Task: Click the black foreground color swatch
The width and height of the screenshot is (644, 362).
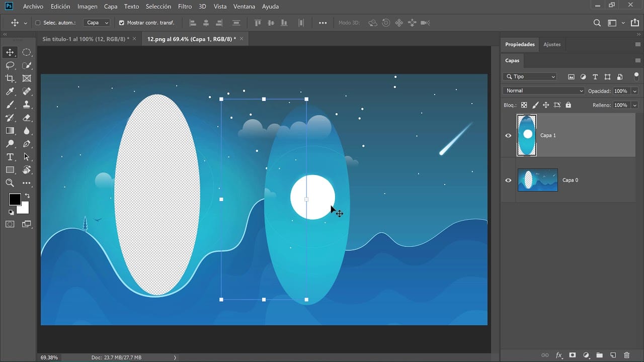Action: tap(15, 199)
